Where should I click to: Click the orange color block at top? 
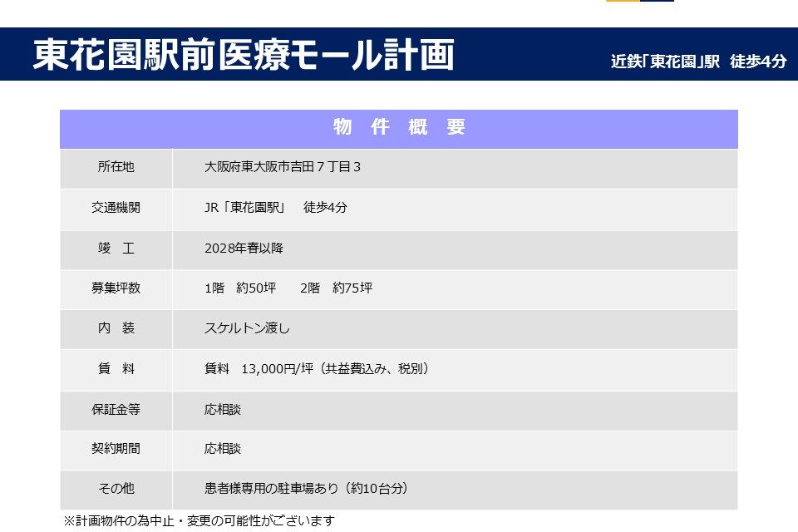coord(623,1)
